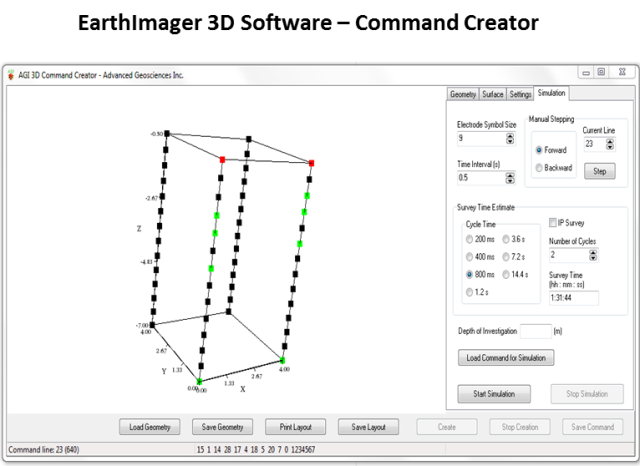640x466 pixels.
Task: Click Save Layout button
Action: pyautogui.click(x=369, y=427)
